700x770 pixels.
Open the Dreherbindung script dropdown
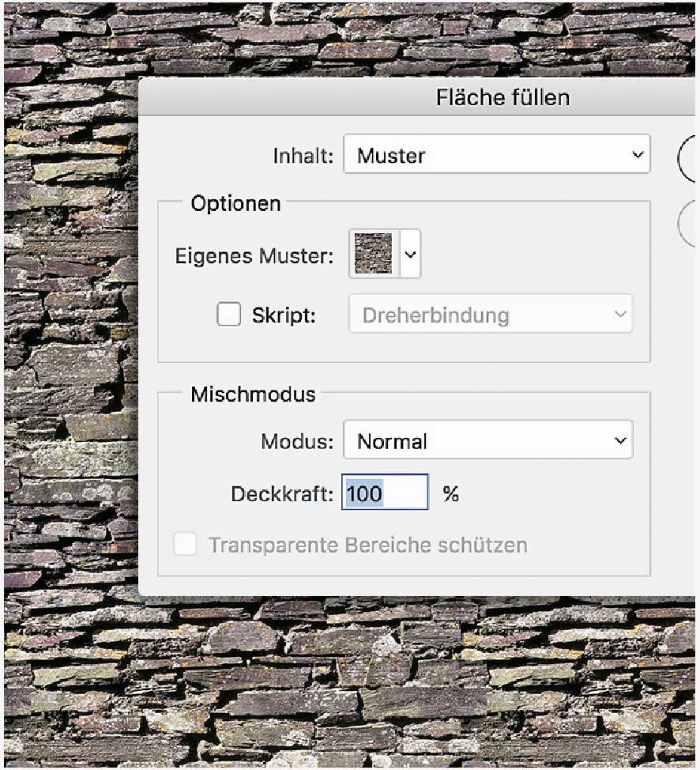click(491, 315)
